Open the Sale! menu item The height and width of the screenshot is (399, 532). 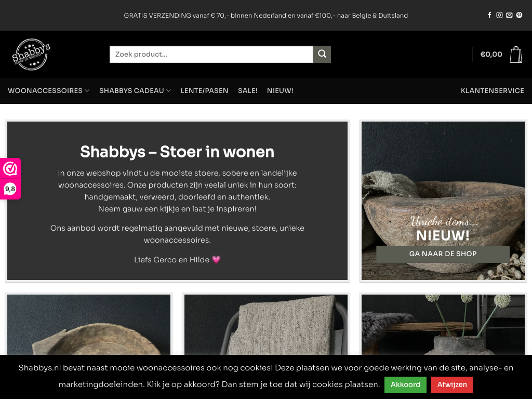pos(247,90)
